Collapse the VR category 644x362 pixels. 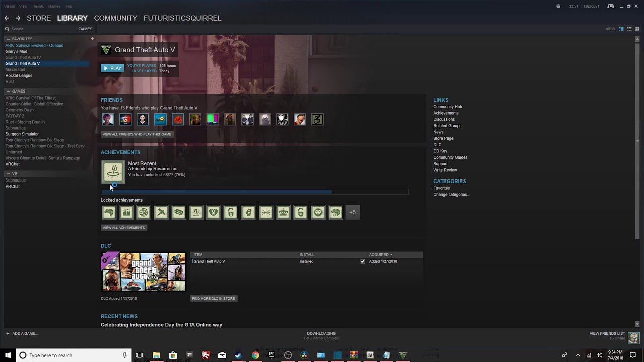[x=8, y=174]
